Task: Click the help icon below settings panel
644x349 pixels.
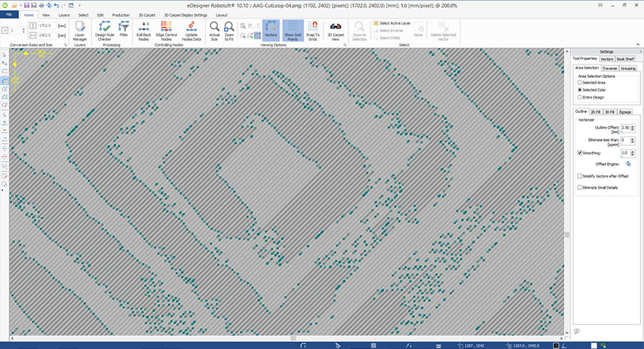Action: (577, 331)
